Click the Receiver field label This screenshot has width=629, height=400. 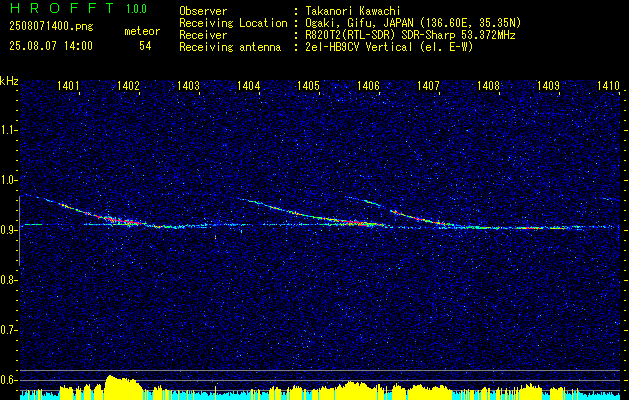(x=203, y=35)
